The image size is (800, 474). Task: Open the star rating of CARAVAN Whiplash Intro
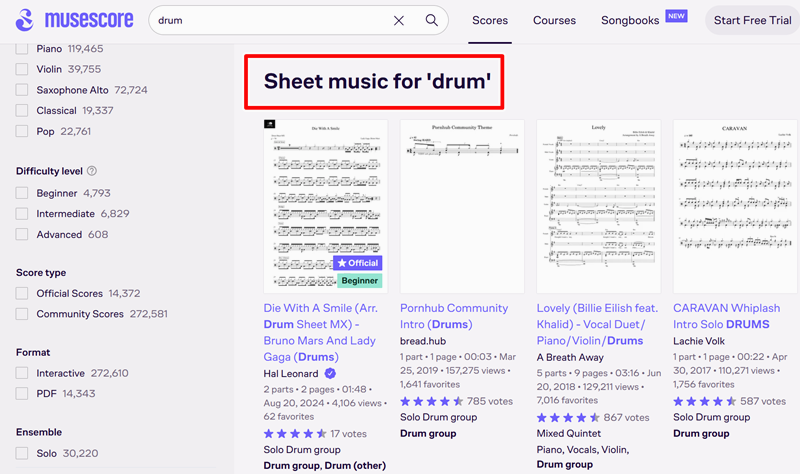(x=705, y=402)
